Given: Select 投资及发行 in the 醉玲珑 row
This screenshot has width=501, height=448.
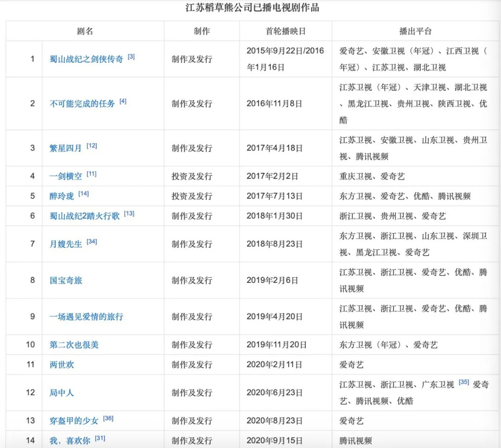Looking at the screenshot, I should (192, 196).
